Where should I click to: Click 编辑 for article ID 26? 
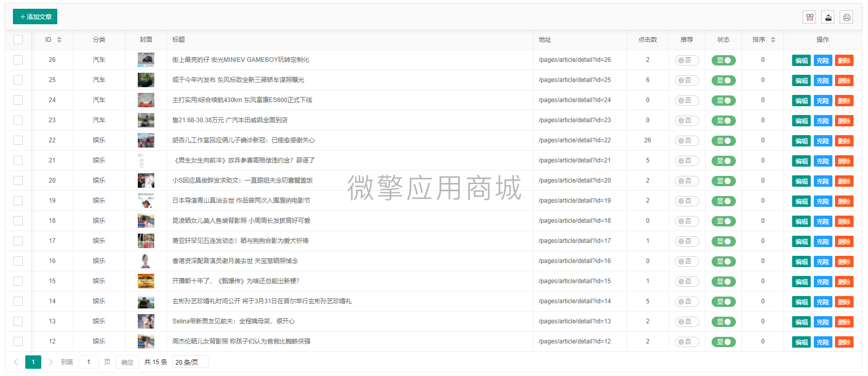tap(801, 60)
